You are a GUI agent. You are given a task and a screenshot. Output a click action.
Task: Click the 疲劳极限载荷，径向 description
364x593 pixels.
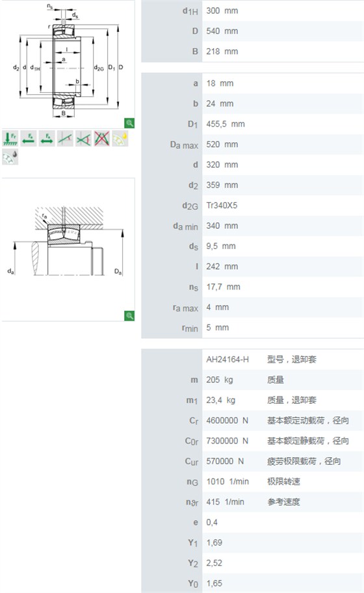coord(304,462)
